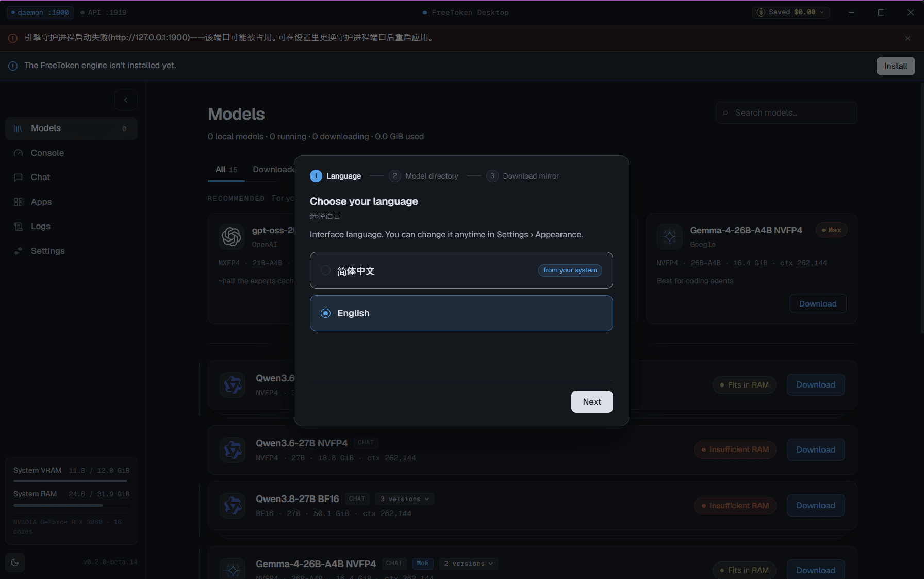Image resolution: width=924 pixels, height=579 pixels.
Task: Click the red warning icon in error banner
Action: coord(13,38)
